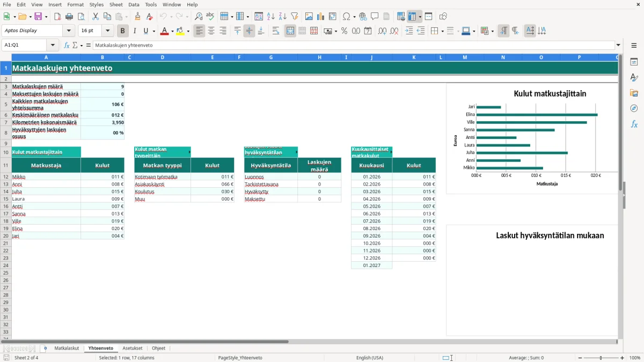Viewport: 644px width, 362px height.
Task: Click the Select Function sum button
Action: [75, 45]
